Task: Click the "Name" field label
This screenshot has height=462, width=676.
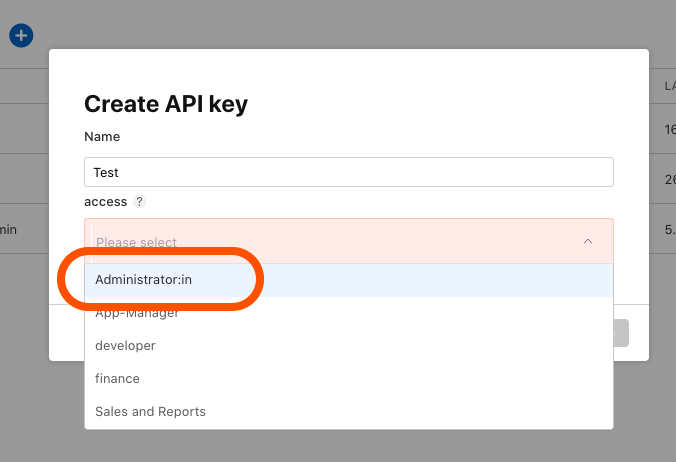Action: coord(102,137)
